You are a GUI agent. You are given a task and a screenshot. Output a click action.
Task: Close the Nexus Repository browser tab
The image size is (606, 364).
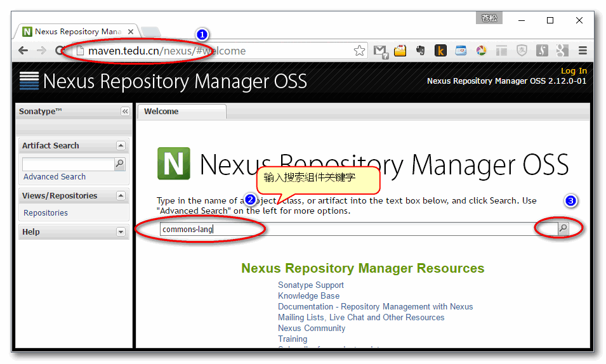click(x=131, y=32)
